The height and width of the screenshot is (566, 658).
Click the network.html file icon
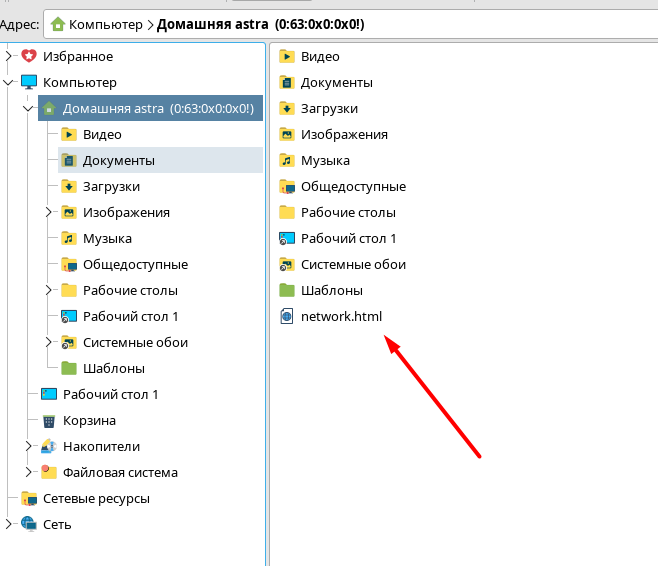point(287,316)
